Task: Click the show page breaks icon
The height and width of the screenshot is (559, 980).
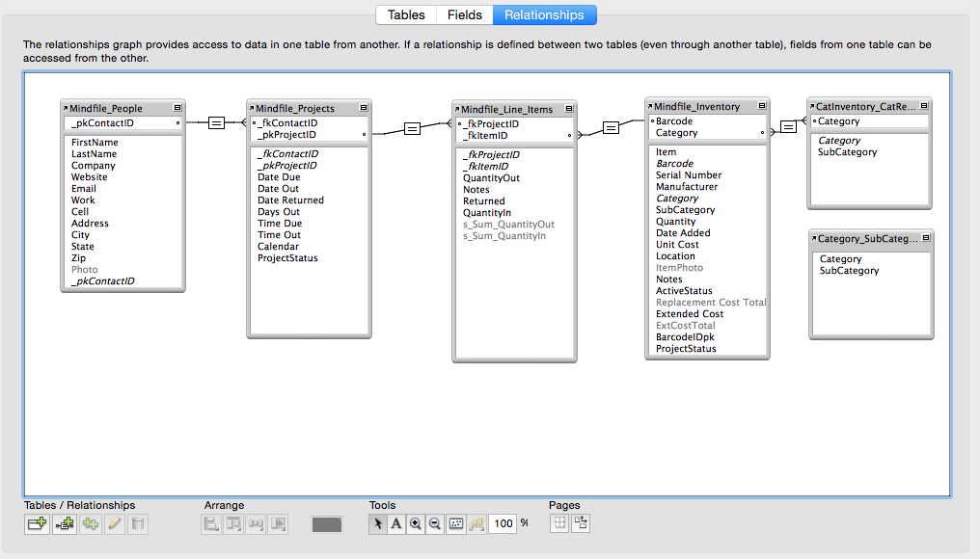Action: pos(560,522)
